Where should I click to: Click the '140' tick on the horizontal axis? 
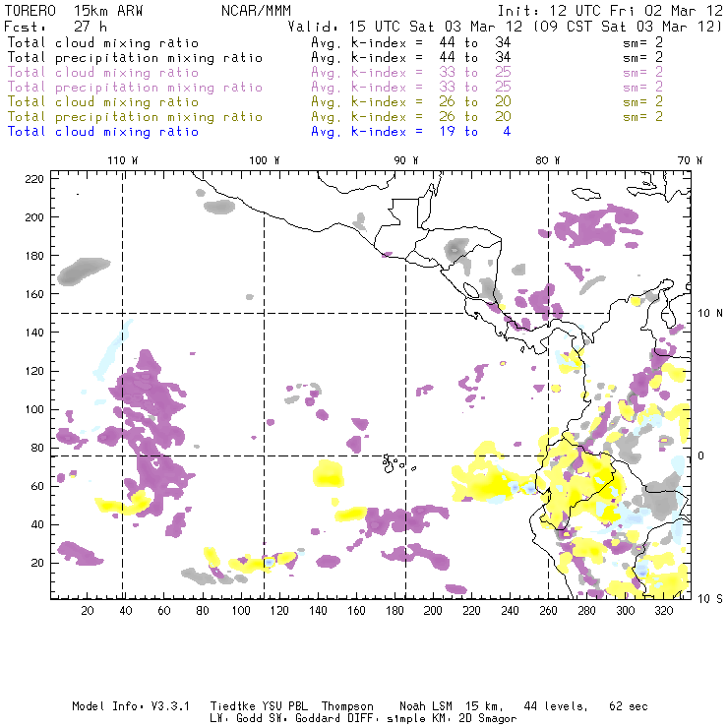318,611
